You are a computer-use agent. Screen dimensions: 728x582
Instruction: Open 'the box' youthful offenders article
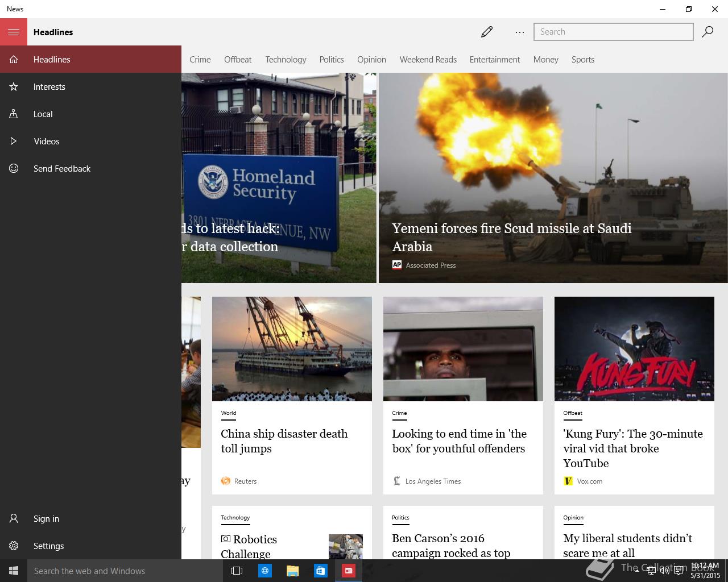(459, 441)
